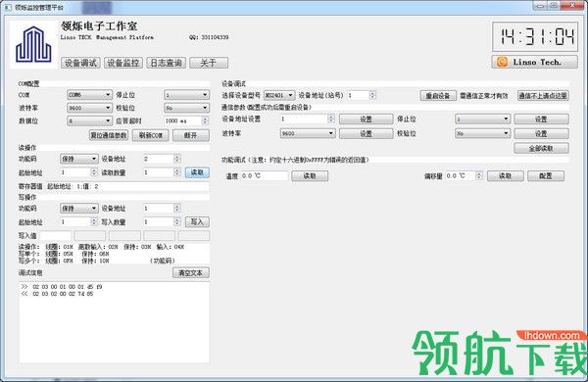Click the 温度 value field
Screen dimensions: 588x382
(x=264, y=175)
